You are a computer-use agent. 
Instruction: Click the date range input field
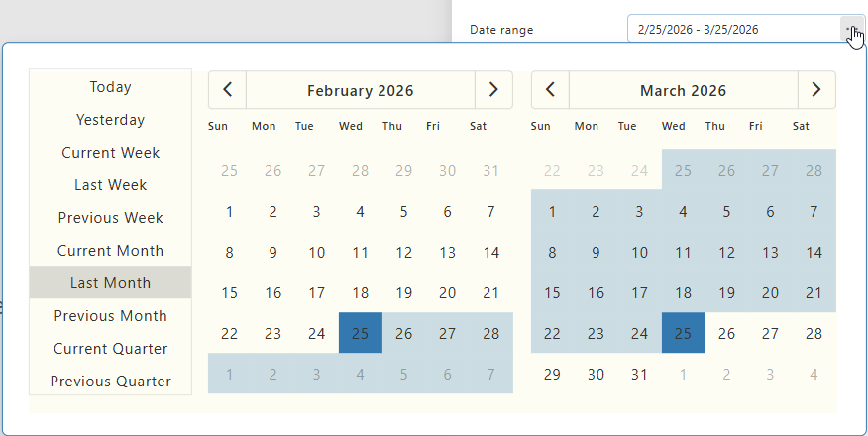coord(733,30)
